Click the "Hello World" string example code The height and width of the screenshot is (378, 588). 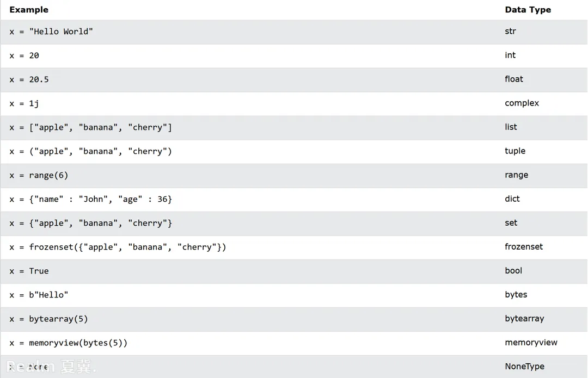tap(51, 32)
